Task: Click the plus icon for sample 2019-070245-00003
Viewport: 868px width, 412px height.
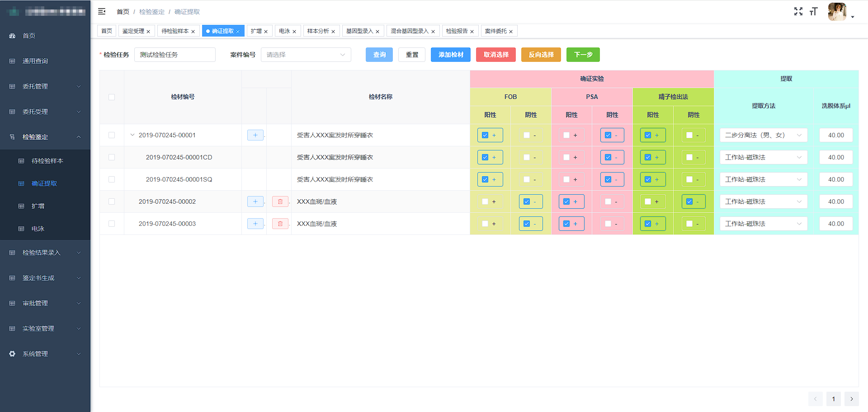Action: pos(255,224)
